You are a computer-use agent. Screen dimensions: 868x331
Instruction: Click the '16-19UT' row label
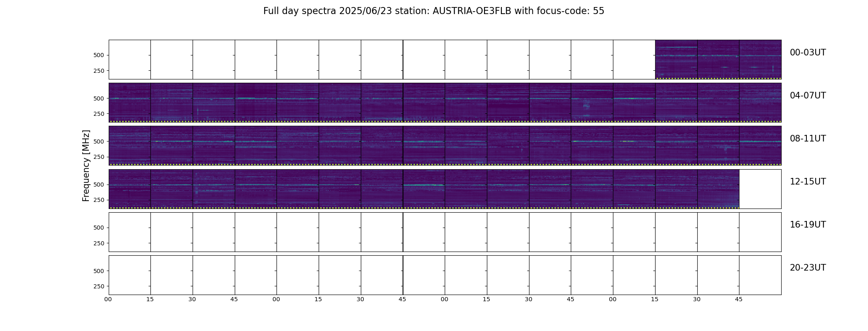(x=808, y=225)
